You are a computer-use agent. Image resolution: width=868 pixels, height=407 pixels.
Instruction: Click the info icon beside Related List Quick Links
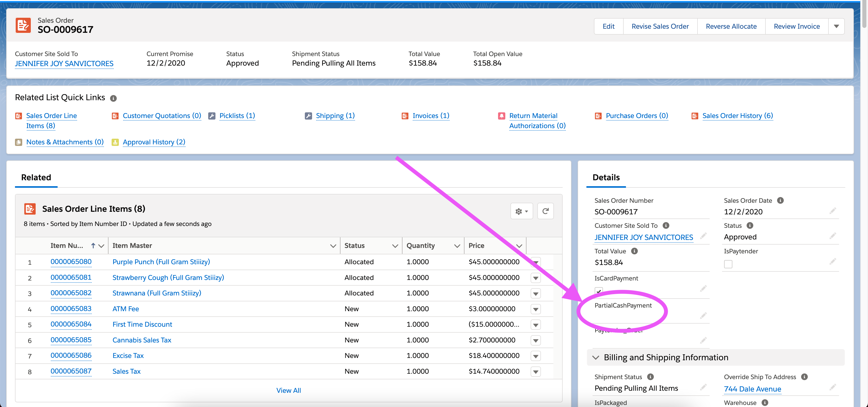point(114,98)
